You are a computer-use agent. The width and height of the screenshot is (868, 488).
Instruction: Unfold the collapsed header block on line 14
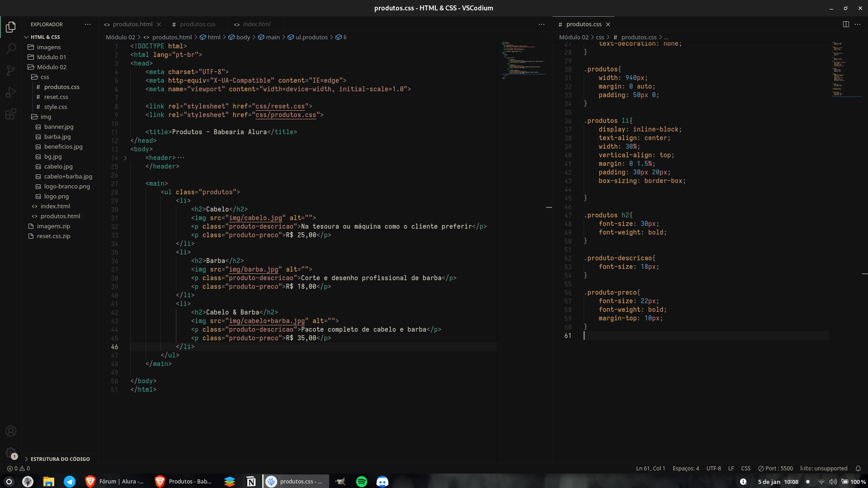coord(125,158)
